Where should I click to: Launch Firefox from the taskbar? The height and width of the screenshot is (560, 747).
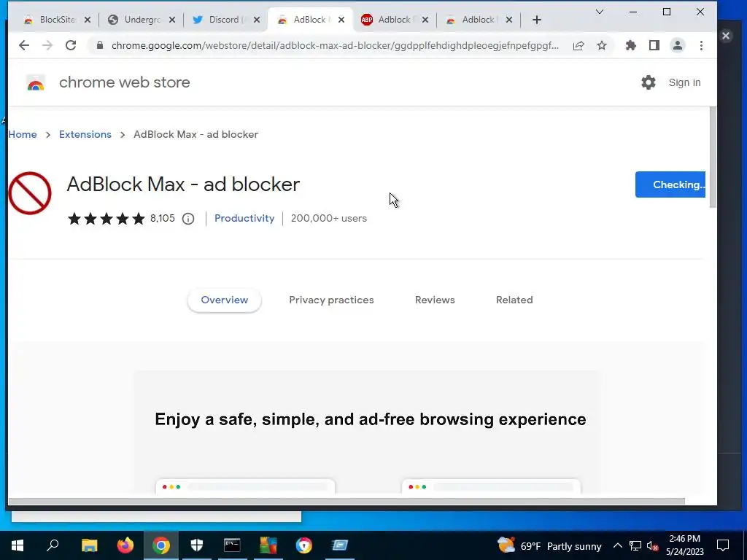pyautogui.click(x=125, y=545)
